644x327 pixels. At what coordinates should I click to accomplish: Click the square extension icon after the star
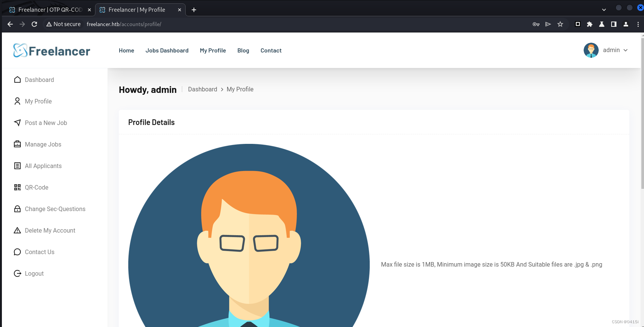578,24
